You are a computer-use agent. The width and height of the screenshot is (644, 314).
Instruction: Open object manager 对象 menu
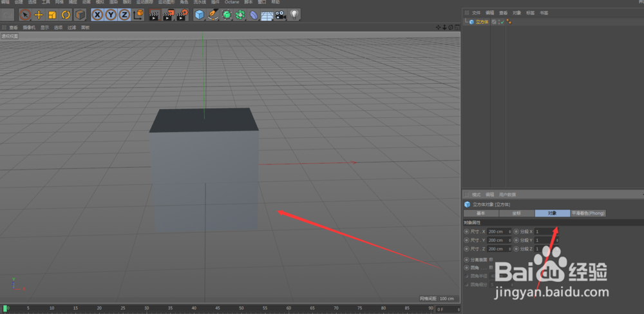pos(516,13)
